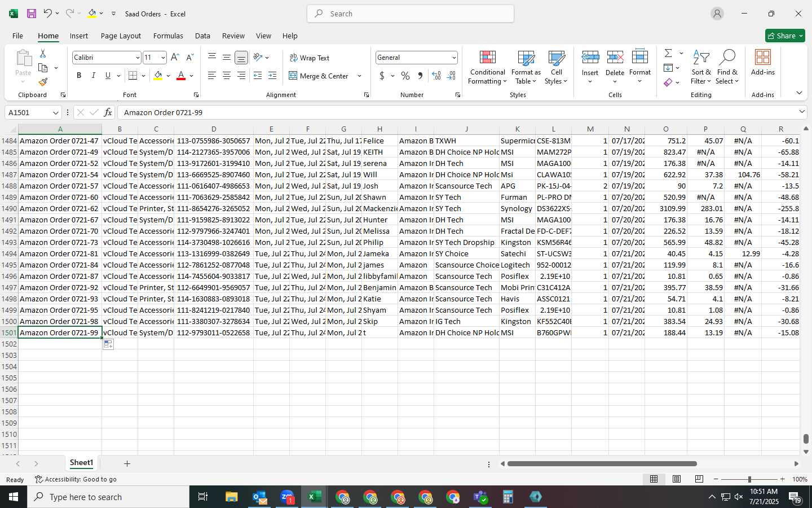Open the General number format dropdown
This screenshot has width=812, height=508.
(453, 58)
